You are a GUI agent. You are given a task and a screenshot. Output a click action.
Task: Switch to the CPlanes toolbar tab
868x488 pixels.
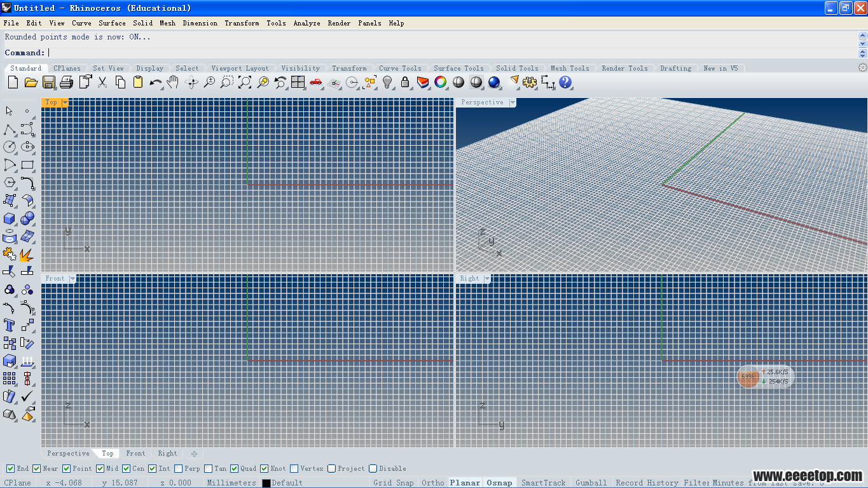coord(67,68)
